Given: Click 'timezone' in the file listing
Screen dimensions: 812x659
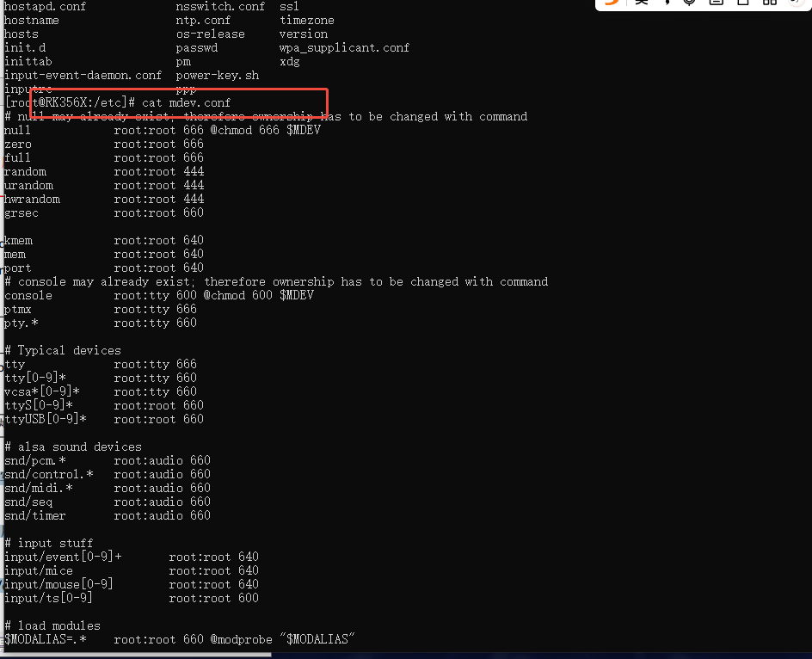Looking at the screenshot, I should coord(307,20).
